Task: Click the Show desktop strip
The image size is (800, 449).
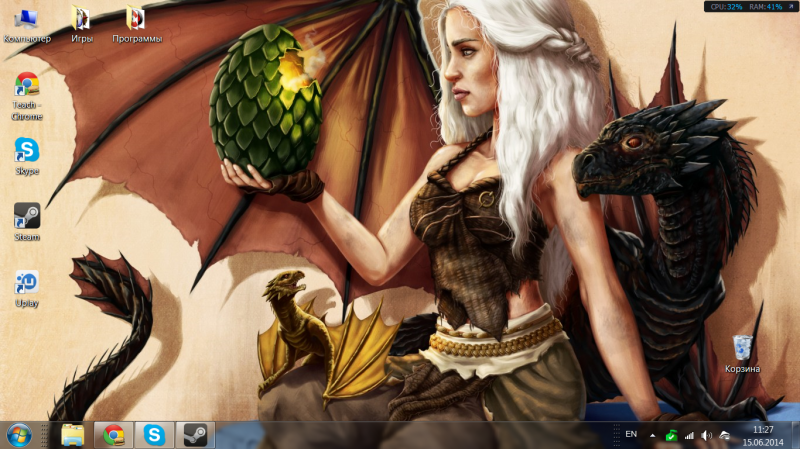Action: pos(795,435)
